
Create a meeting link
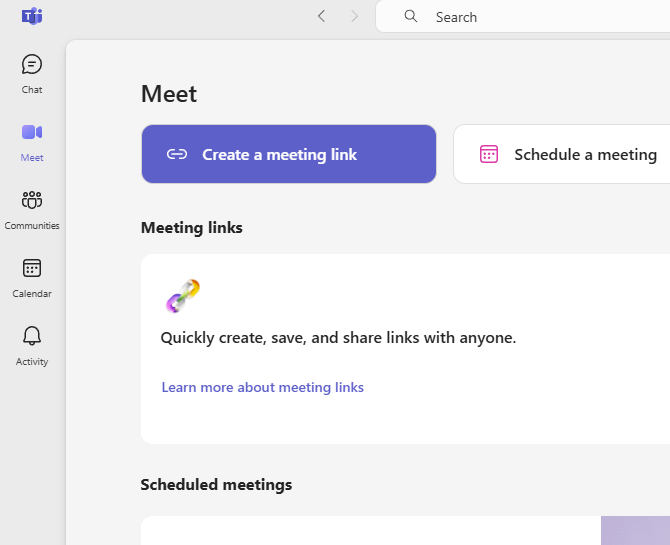click(x=289, y=154)
